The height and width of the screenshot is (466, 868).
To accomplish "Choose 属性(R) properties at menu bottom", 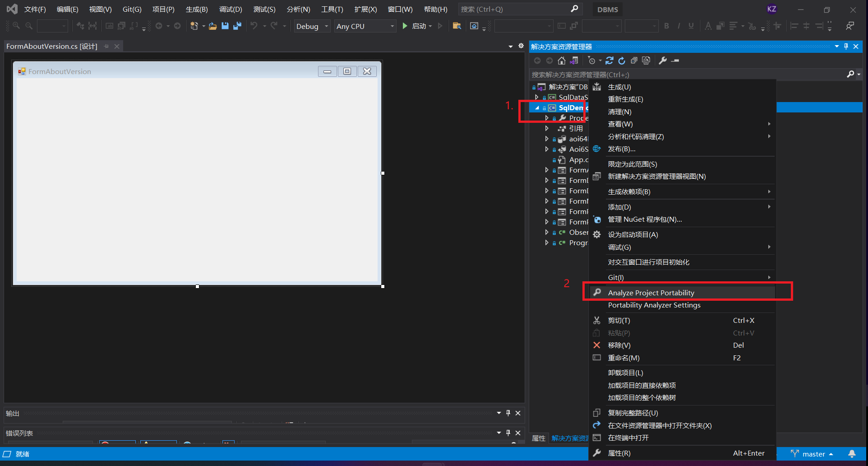I will click(682, 453).
